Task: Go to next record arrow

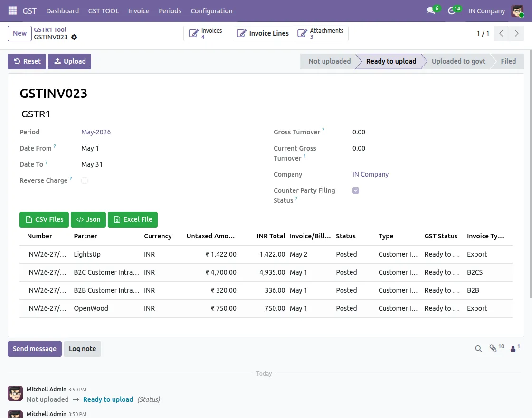Action: tap(517, 33)
